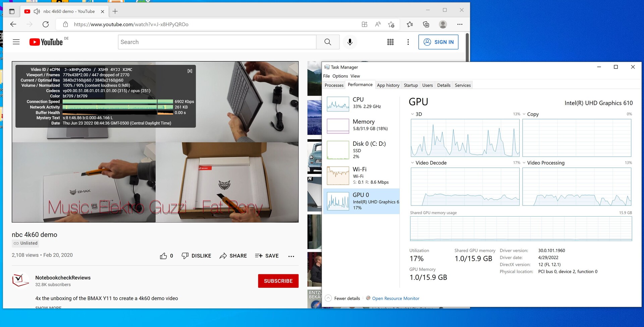644x327 pixels.
Task: Mute the nbc 4k60 demo tab audio
Action: tap(37, 11)
